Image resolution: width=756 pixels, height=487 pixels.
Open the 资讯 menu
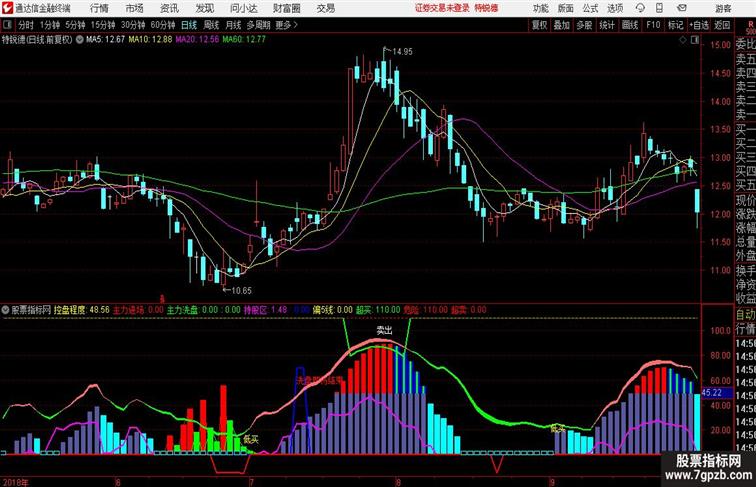pos(169,8)
